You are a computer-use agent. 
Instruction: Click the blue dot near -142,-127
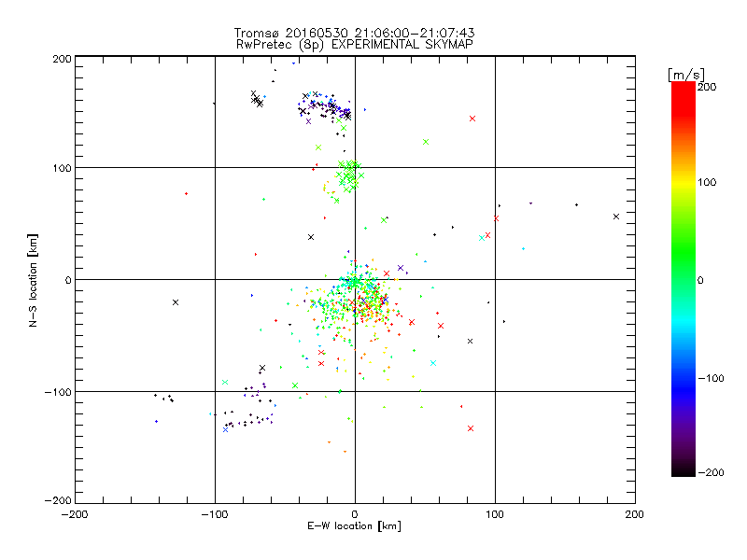(156, 422)
